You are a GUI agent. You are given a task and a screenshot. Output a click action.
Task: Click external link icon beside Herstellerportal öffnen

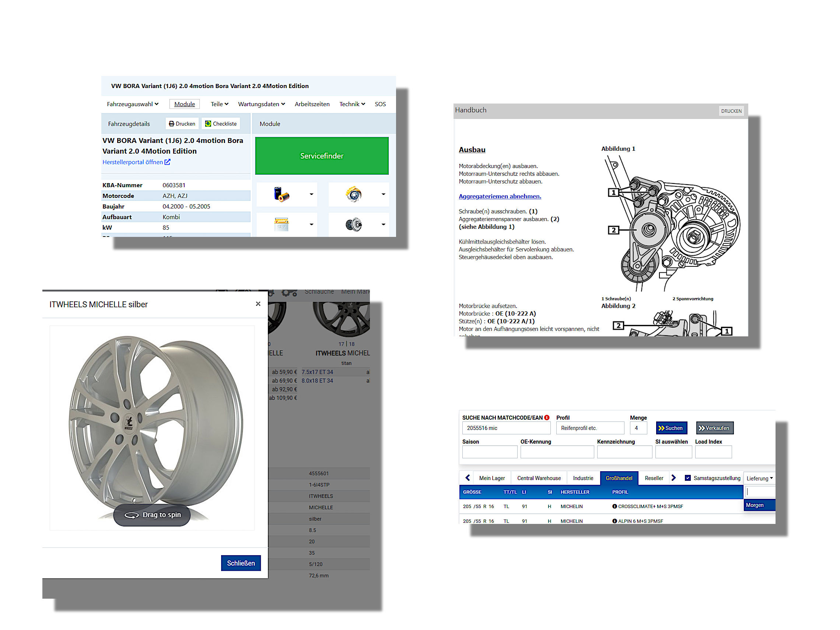(x=168, y=162)
